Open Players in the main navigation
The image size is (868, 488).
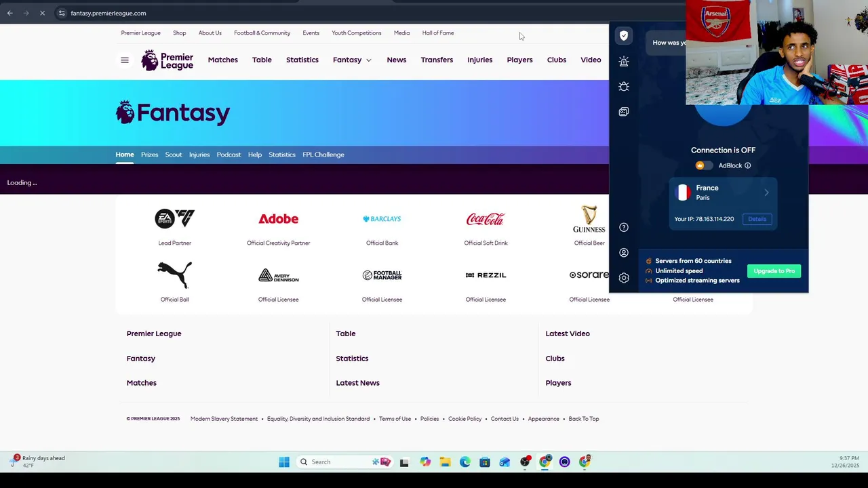519,60
